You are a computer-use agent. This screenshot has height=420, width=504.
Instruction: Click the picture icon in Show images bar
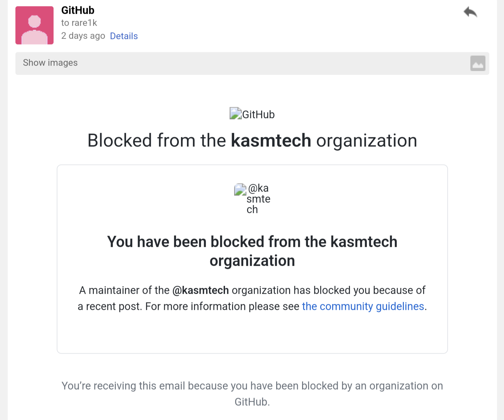(x=477, y=63)
